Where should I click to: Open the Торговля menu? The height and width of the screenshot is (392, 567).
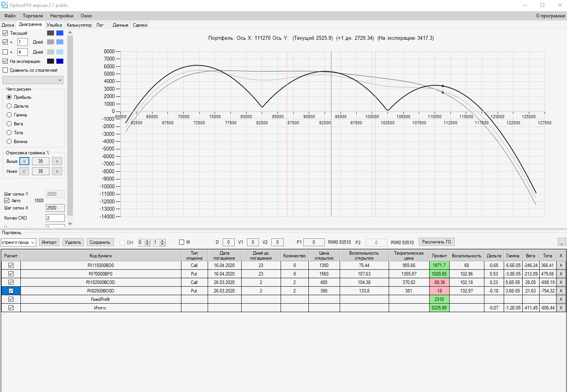(x=33, y=16)
